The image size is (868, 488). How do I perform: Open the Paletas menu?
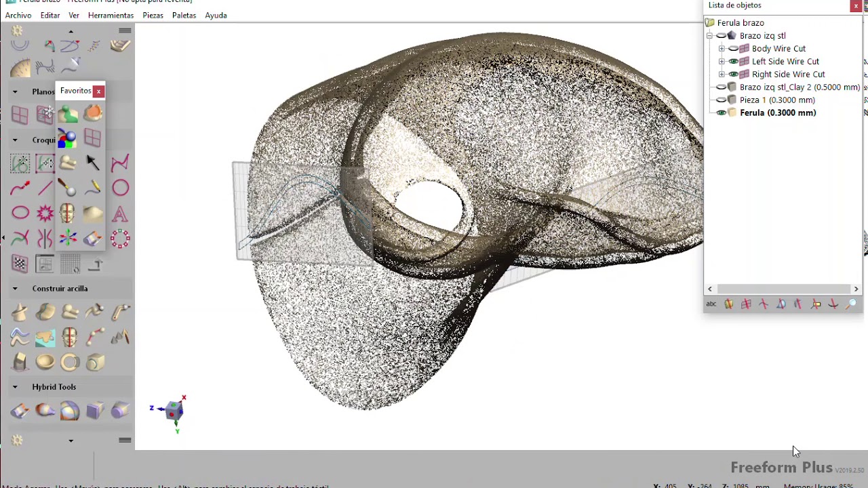184,15
